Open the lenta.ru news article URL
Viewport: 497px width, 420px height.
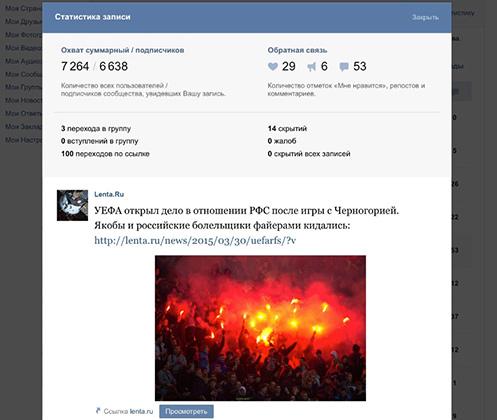click(x=195, y=240)
